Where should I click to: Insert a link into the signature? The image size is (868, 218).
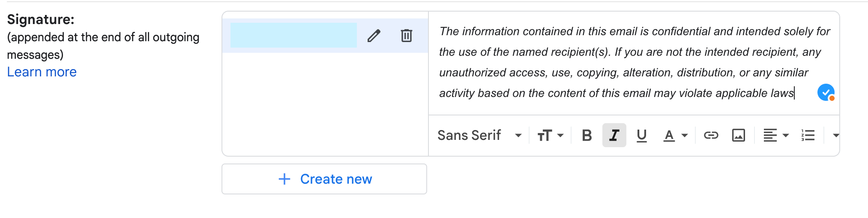(711, 136)
